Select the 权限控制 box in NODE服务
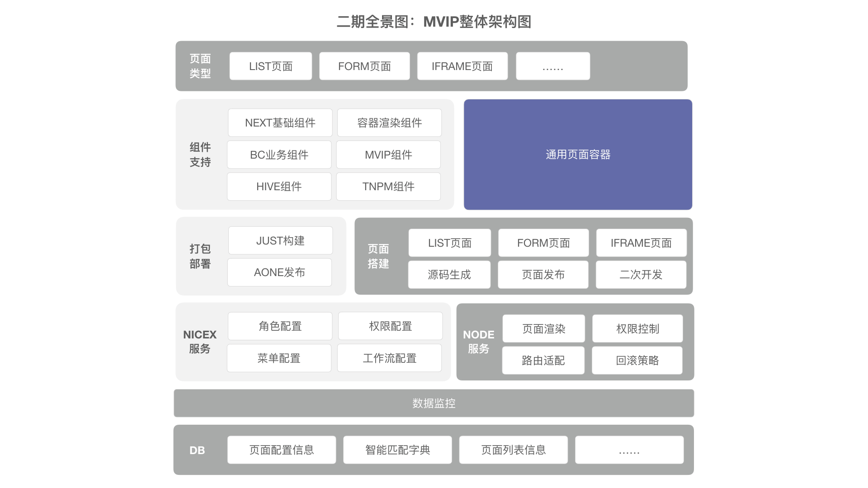Viewport: 868px width, 488px height. coord(637,329)
